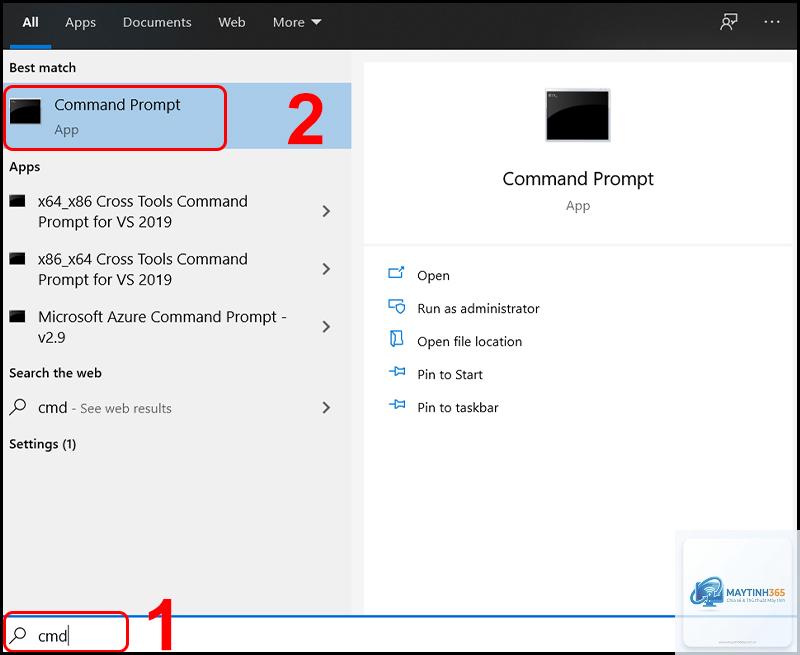Click the search box magnifier icon
The width and height of the screenshot is (800, 655).
click(x=18, y=635)
